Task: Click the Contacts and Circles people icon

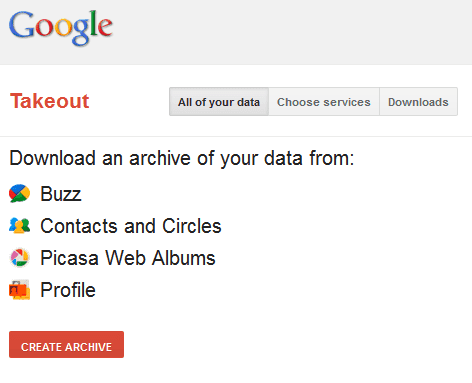Action: [19, 226]
